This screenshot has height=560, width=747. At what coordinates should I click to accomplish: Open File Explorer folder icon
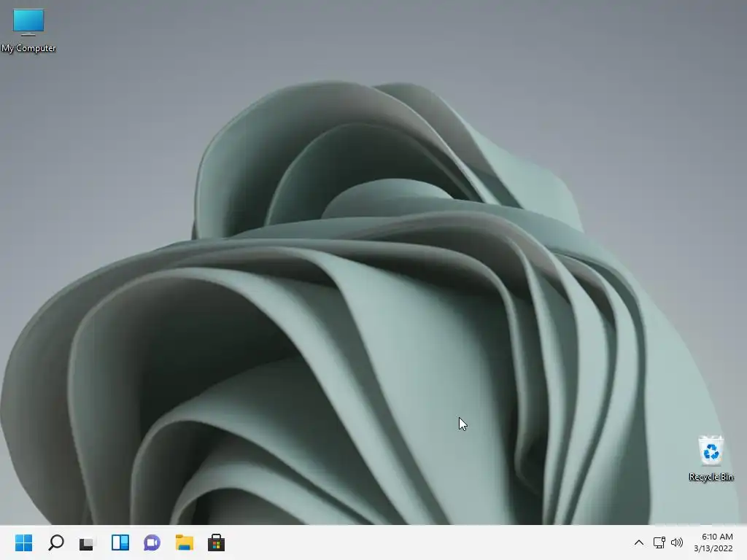tap(185, 542)
